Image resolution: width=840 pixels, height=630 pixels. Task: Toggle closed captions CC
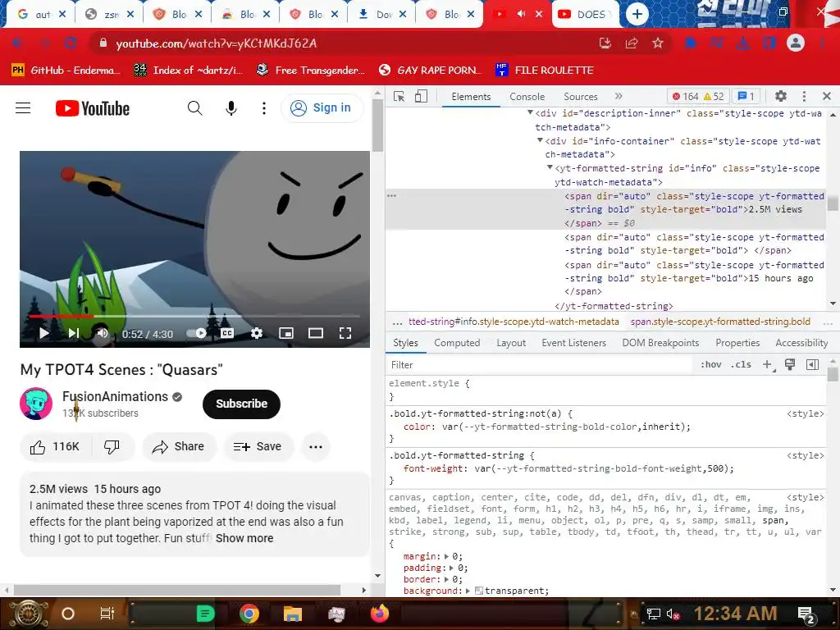coord(227,333)
